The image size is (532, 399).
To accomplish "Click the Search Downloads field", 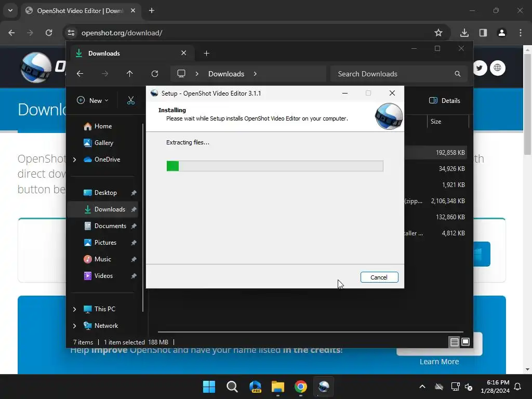I will click(x=398, y=74).
